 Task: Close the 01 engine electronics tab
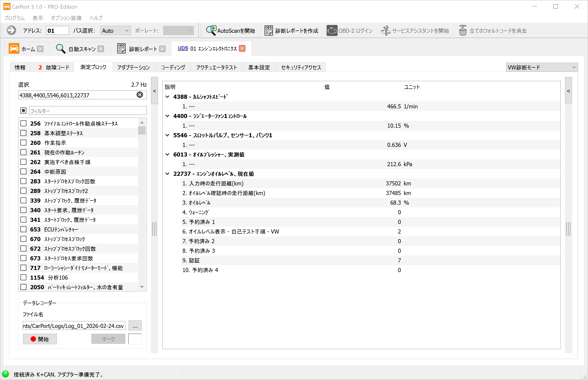(x=242, y=49)
